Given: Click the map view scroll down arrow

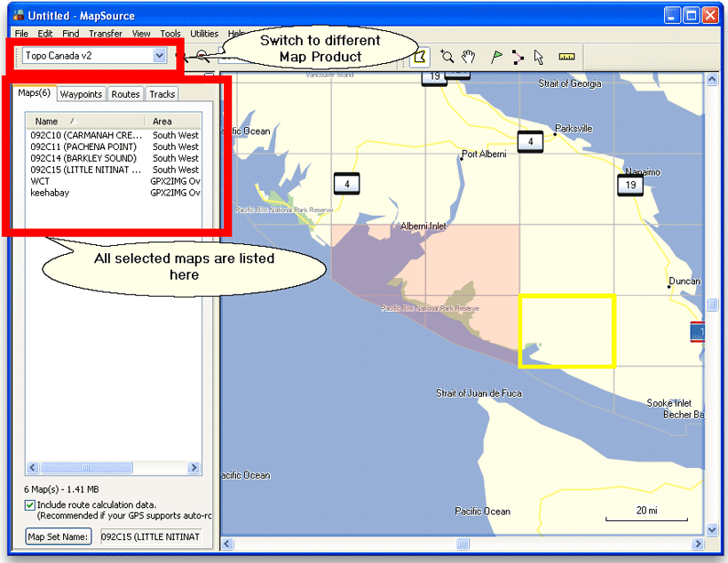Looking at the screenshot, I should pos(712,529).
